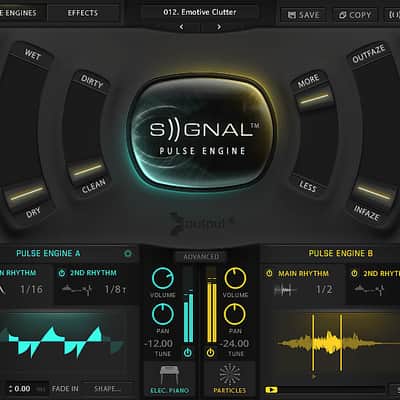The height and width of the screenshot is (400, 400).
Task: Click the teal Pan knob
Action: (163, 314)
